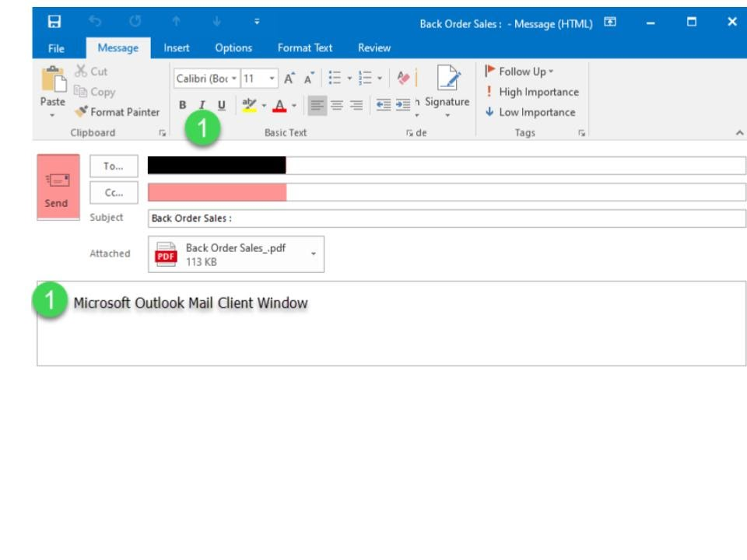The height and width of the screenshot is (560, 747).
Task: Click the Clear All Formatting icon
Action: tap(402, 79)
